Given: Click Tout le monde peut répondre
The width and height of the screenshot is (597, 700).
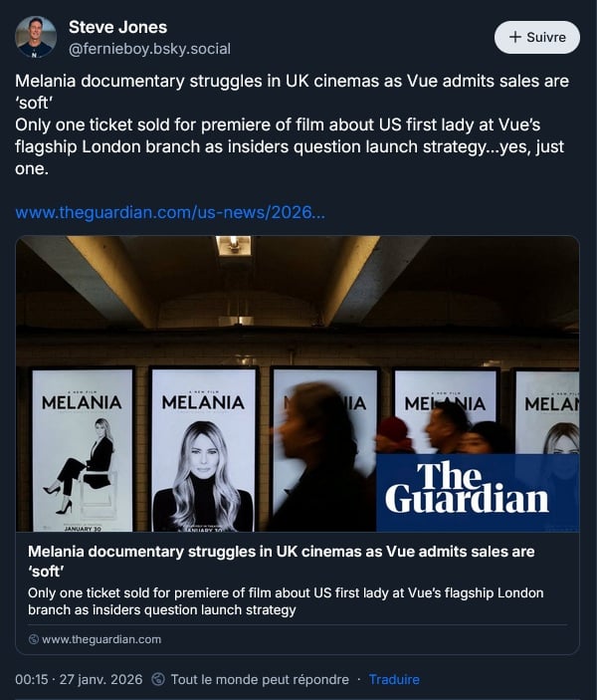Looking at the screenshot, I should point(260,679).
